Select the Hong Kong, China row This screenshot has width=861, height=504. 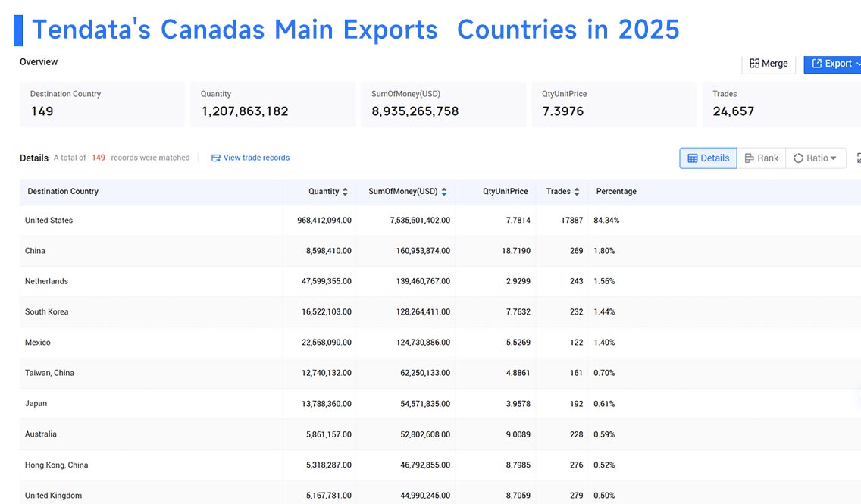point(440,465)
